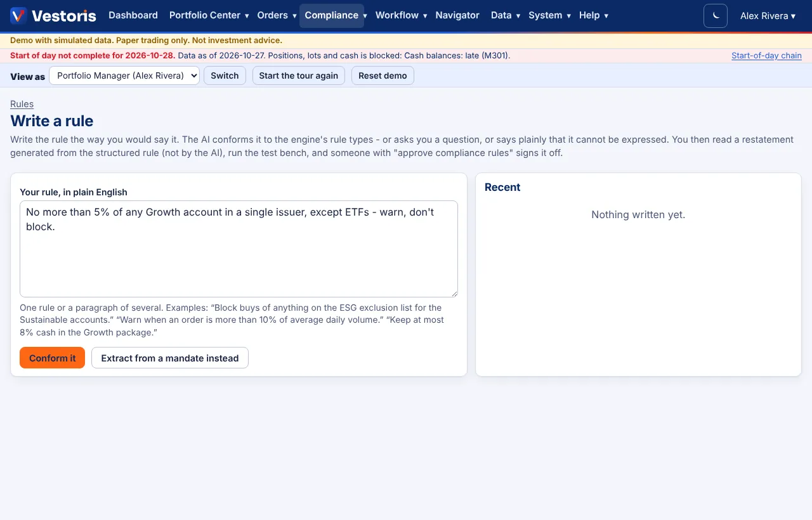Go to the Navigator page

(x=457, y=15)
